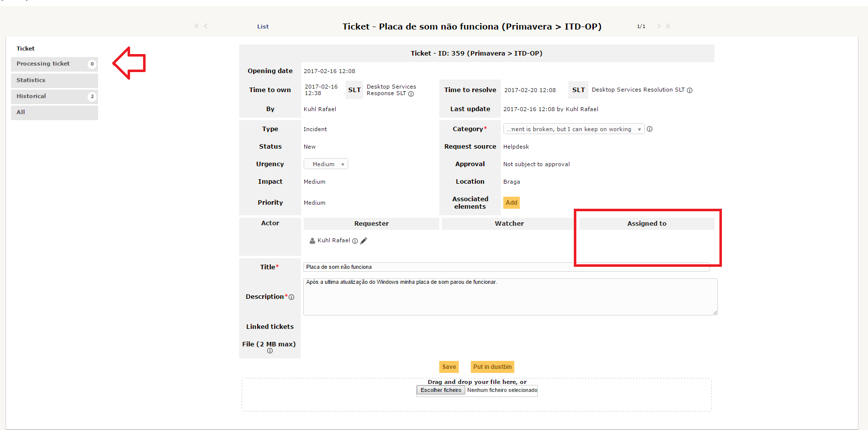The width and height of the screenshot is (868, 430).
Task: Click user icon beside Kuhl Rafael requester
Action: 312,241
